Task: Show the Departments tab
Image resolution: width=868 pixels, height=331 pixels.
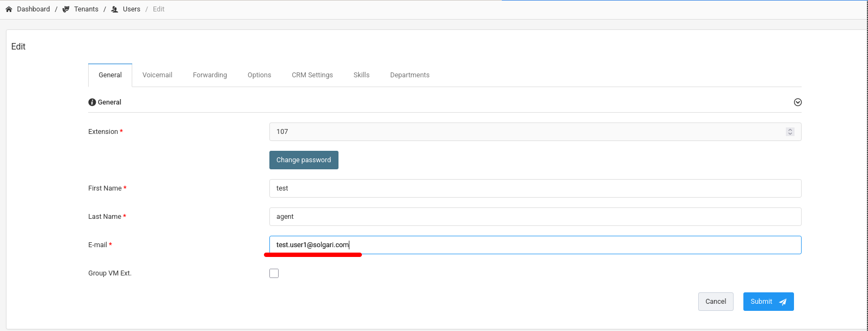Action: [x=409, y=75]
